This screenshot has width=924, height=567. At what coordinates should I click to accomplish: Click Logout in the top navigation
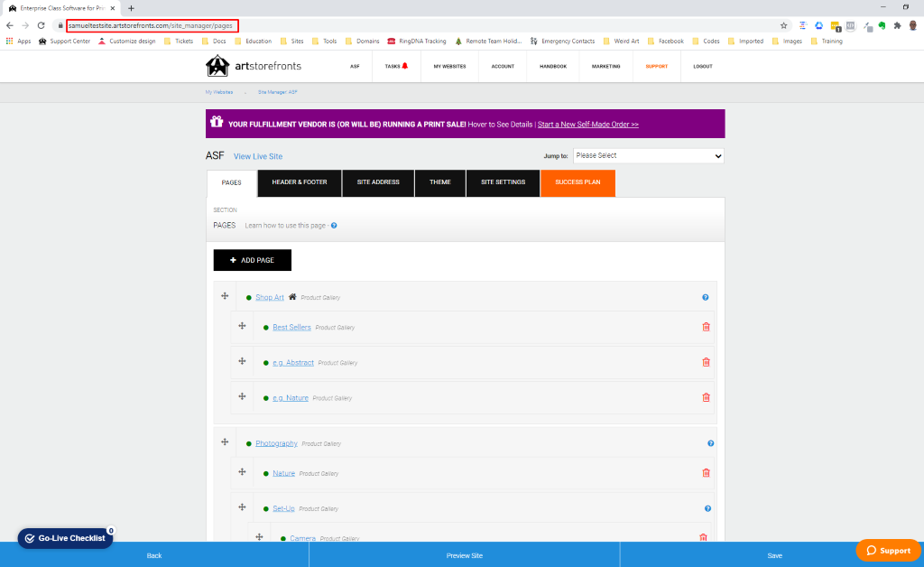pyautogui.click(x=702, y=66)
